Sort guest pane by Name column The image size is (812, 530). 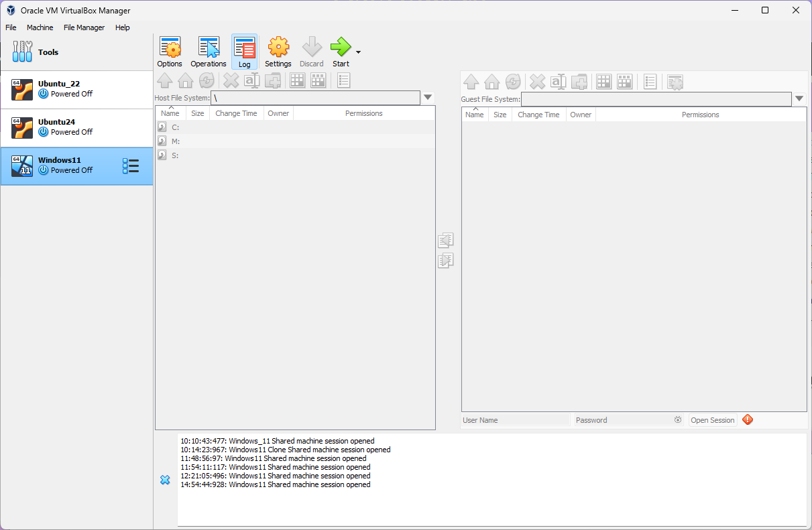click(475, 115)
